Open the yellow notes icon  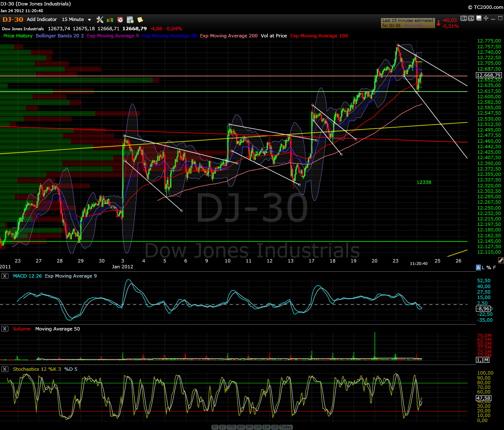[140, 19]
